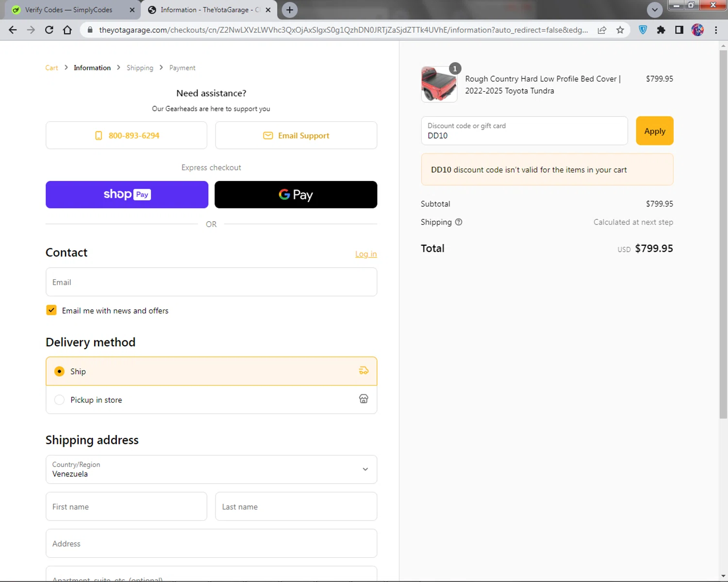This screenshot has width=728, height=582.
Task: Open a new browser tab
Action: point(290,10)
